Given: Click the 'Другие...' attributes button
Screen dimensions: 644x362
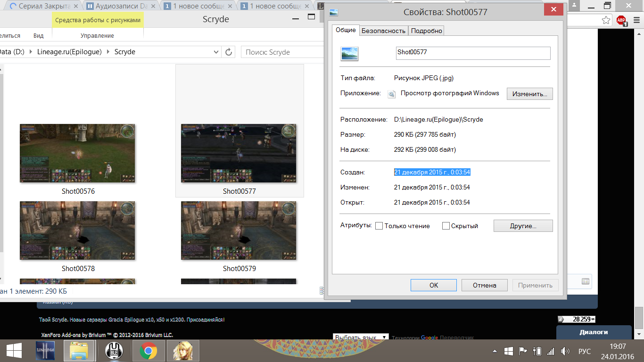Looking at the screenshot, I should tap(523, 226).
